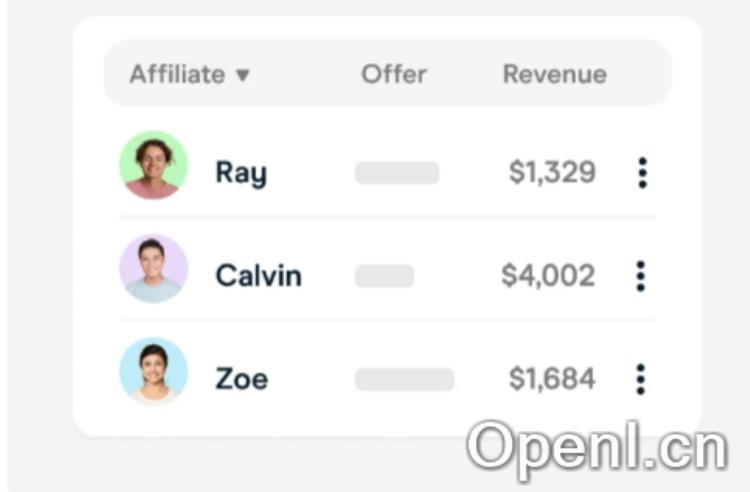Select the affiliate name Calvin
This screenshot has width=750, height=492.
coord(258,276)
